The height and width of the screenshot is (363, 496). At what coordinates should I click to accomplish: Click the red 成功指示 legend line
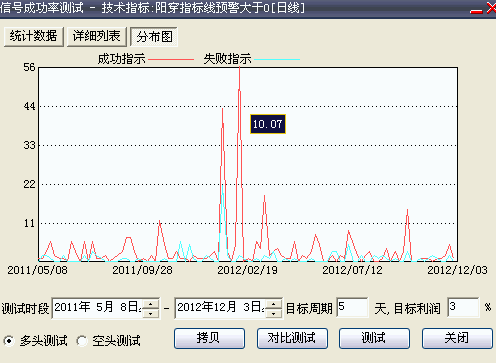coord(171,60)
